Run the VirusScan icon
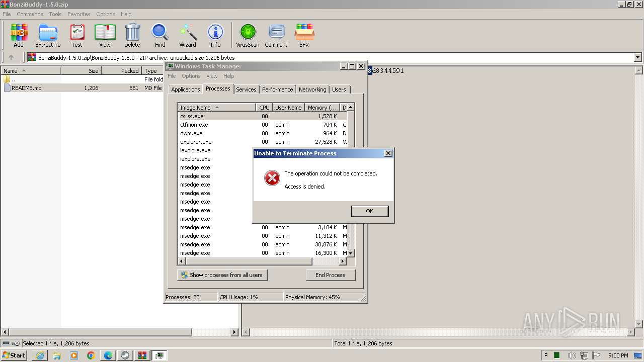The width and height of the screenshot is (644, 362). pos(248,35)
